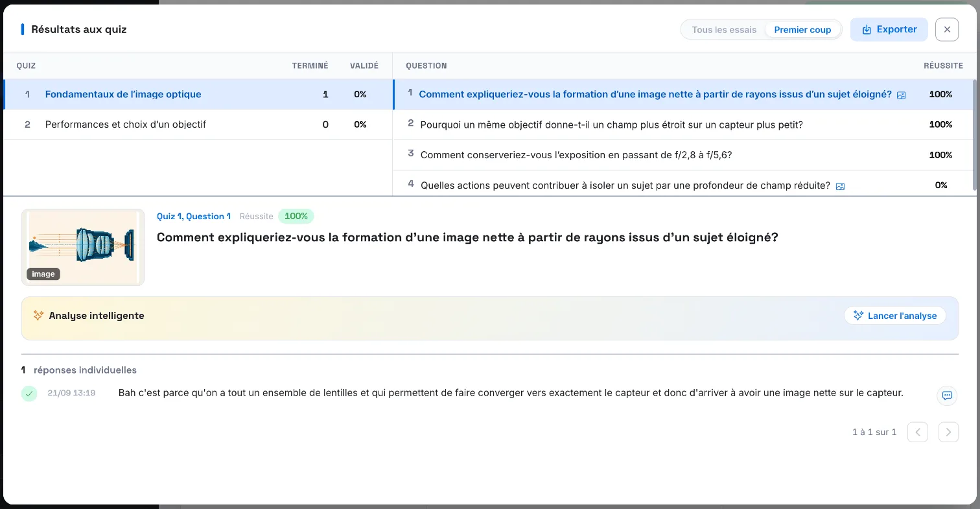This screenshot has height=509, width=980.
Task: Click the sparkle icon beside Analyse intelligente
Action: (x=38, y=316)
